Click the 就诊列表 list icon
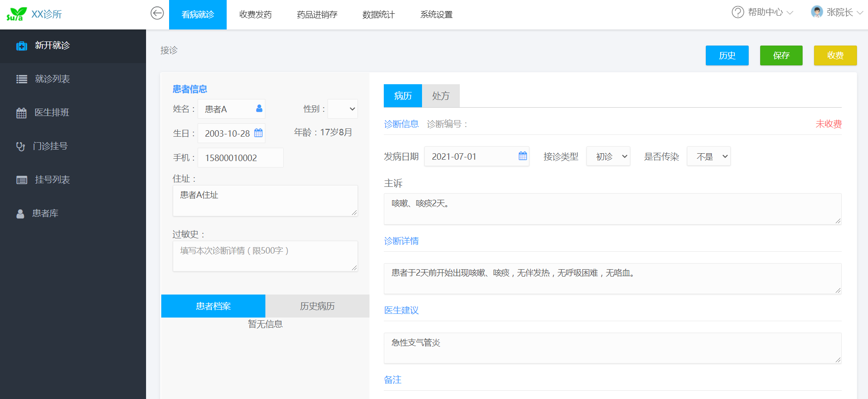This screenshot has height=399, width=868. (22, 79)
